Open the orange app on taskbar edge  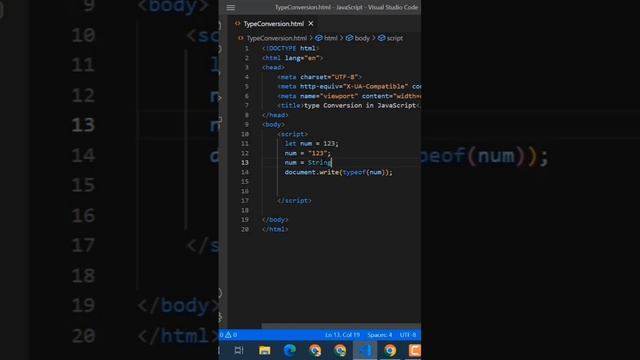414,350
